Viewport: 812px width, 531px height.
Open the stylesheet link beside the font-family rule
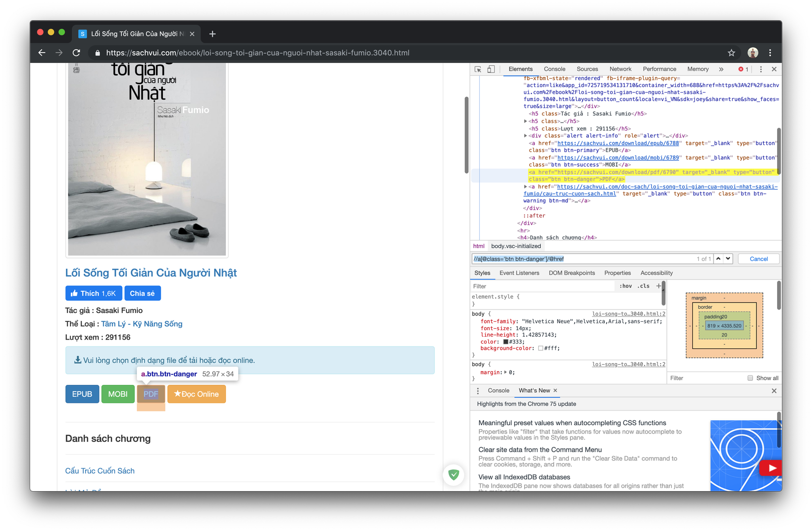point(628,314)
